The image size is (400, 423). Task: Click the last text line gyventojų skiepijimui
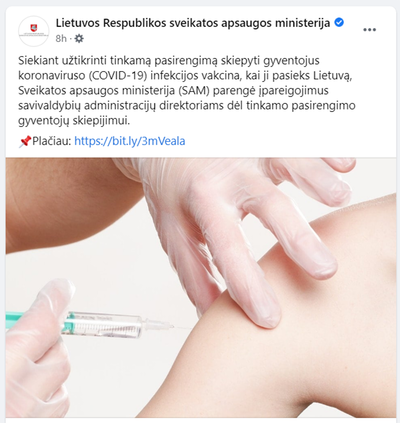tap(74, 121)
